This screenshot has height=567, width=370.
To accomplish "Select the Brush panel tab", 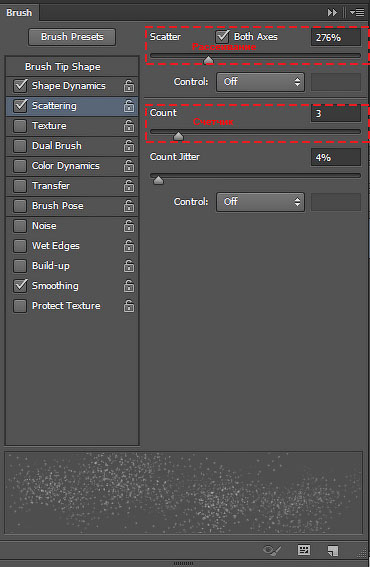I will click(x=20, y=13).
